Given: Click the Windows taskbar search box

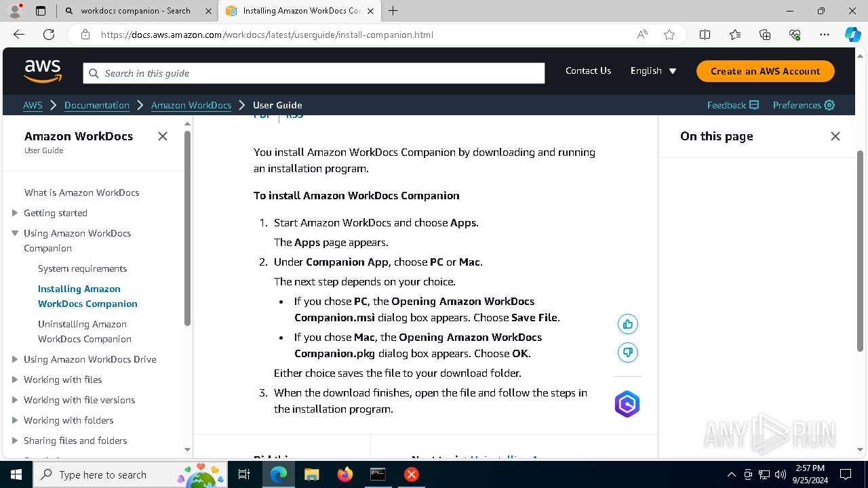Looking at the screenshot, I should [x=131, y=474].
